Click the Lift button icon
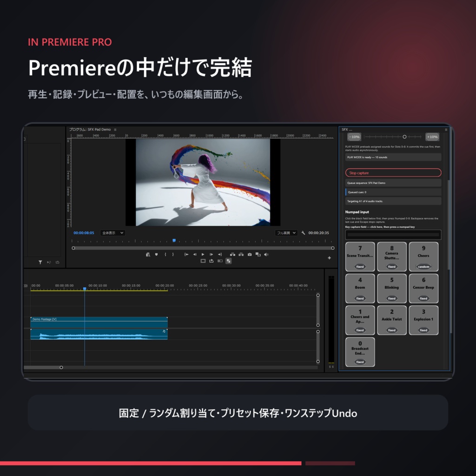 point(232,254)
